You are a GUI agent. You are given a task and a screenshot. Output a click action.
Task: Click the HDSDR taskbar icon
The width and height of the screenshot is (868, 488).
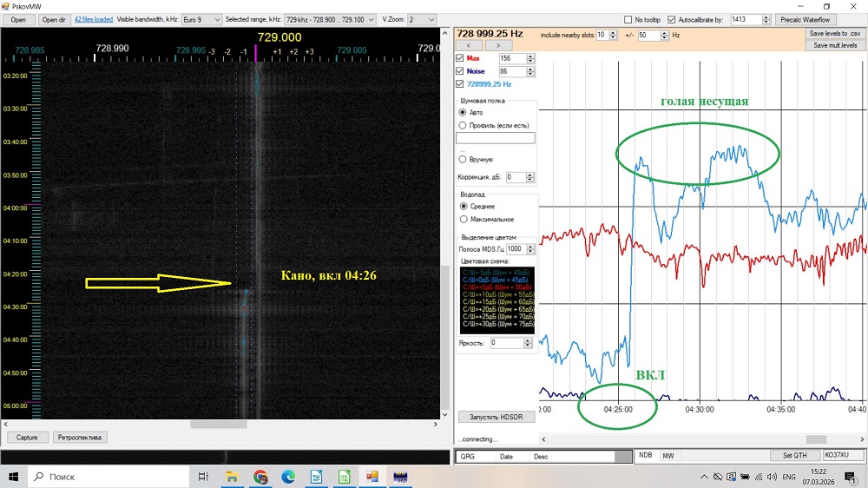401,477
